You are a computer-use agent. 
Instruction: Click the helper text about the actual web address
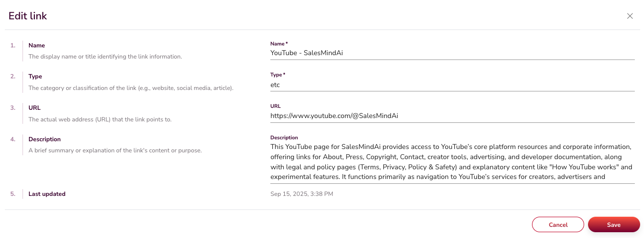coord(100,119)
